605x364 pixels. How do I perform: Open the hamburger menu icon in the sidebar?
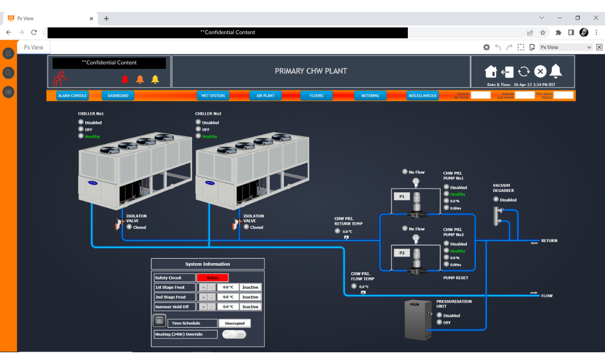tap(8, 53)
